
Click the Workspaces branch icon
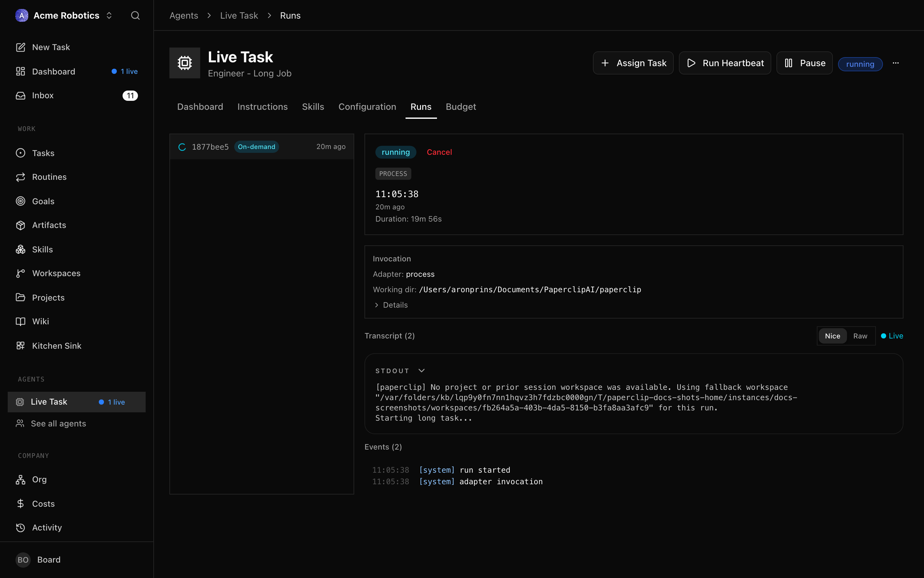[21, 273]
